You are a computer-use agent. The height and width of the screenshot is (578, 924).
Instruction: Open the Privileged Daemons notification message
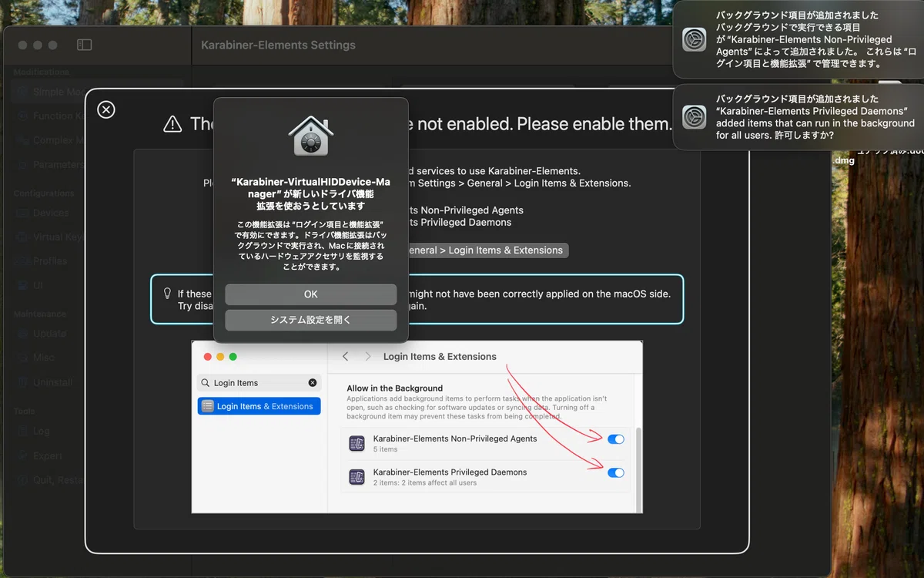(x=816, y=117)
